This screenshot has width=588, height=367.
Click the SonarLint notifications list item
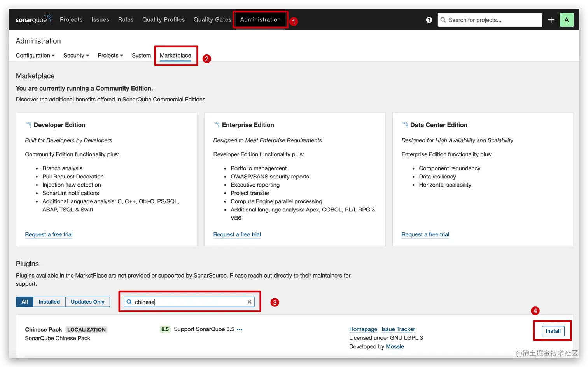[x=71, y=193]
